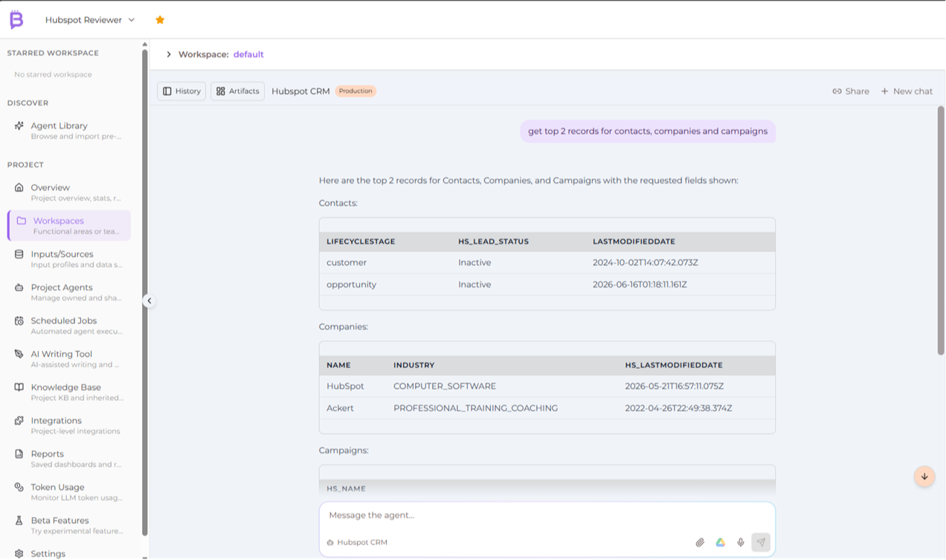Click the Hubspot CRM chat title

[x=300, y=91]
